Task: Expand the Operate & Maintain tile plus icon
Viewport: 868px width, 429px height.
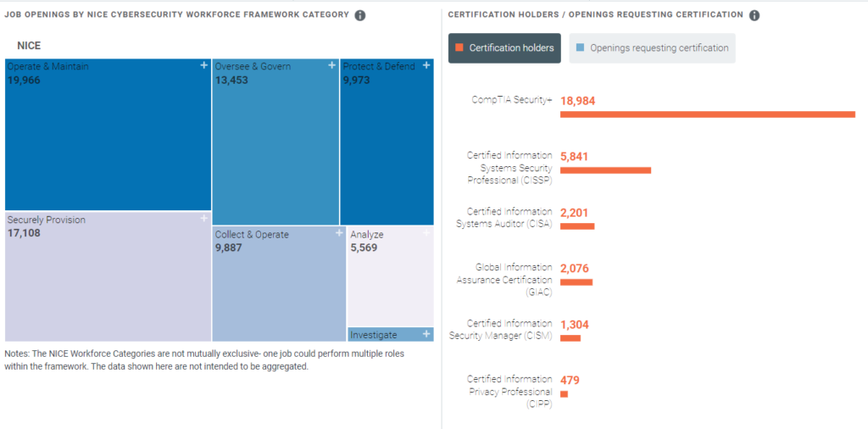Action: coord(203,65)
